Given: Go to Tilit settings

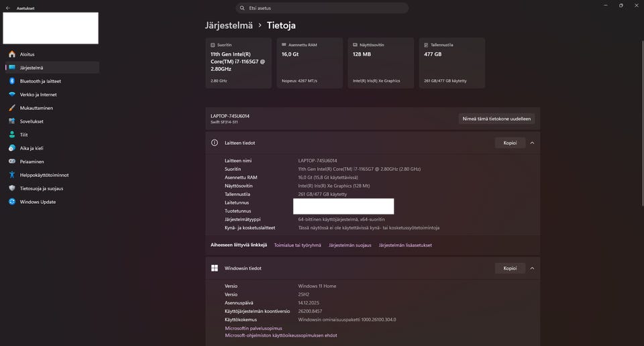Looking at the screenshot, I should [52, 135].
